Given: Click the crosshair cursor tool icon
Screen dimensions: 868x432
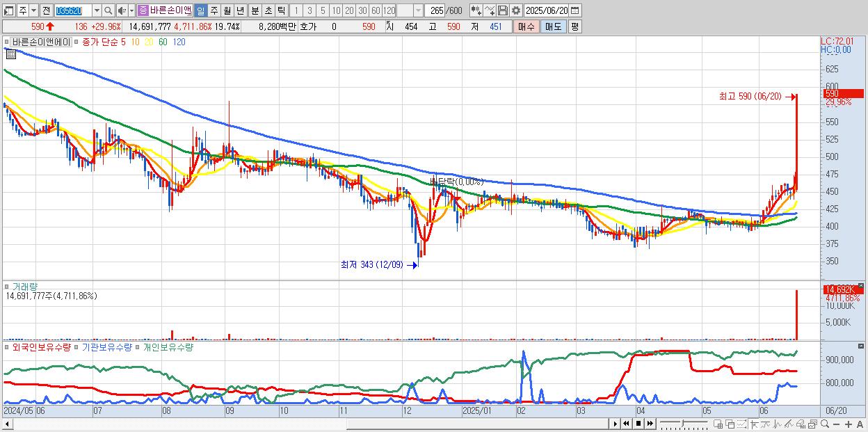Looking at the screenshot, I should 755,424.
